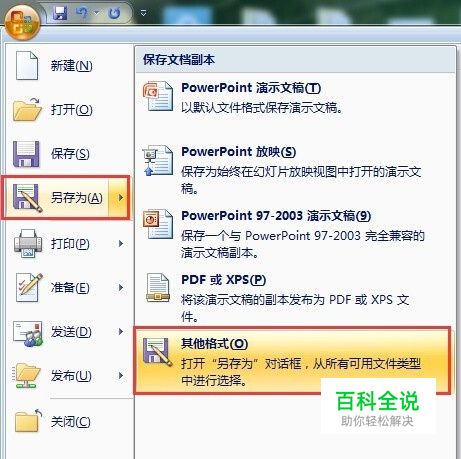Screen dimensions: 461x459
Task: Open the 发布(U) menu entry
Action: click(x=66, y=376)
